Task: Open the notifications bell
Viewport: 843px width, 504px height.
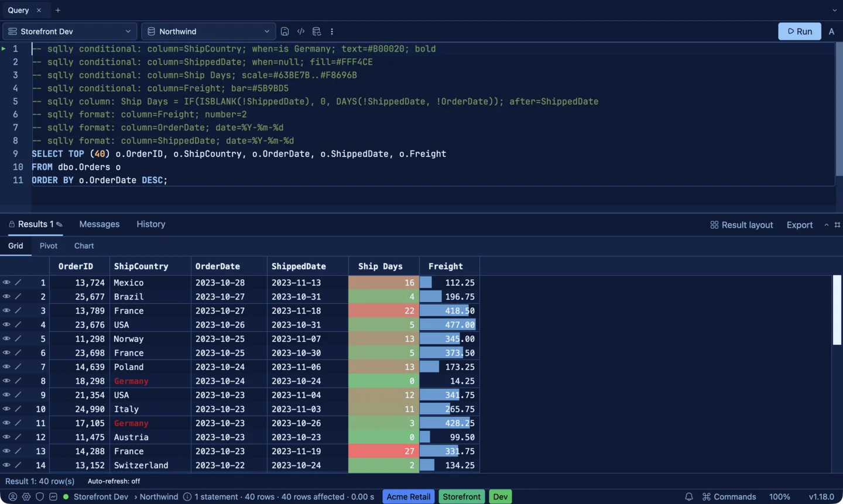Action: (x=689, y=496)
